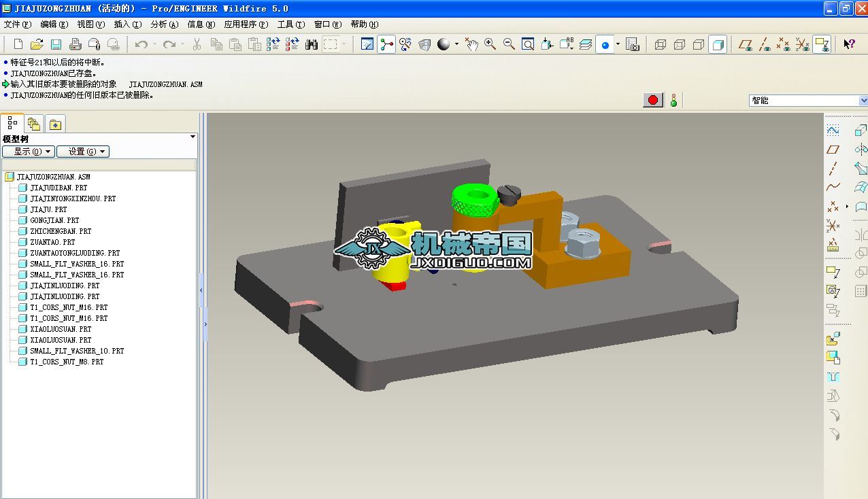Expand the 设置 dropdown in model tree

82,152
